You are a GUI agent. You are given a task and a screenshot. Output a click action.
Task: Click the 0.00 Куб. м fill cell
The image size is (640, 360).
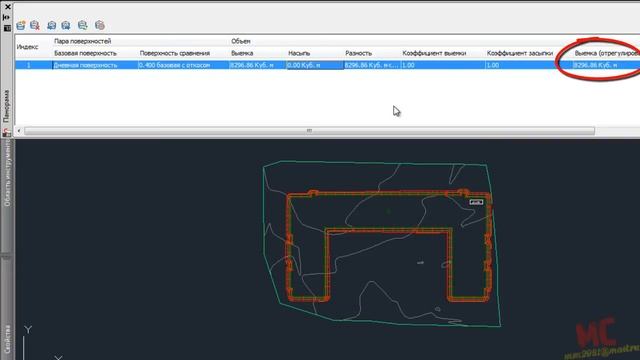[315, 65]
